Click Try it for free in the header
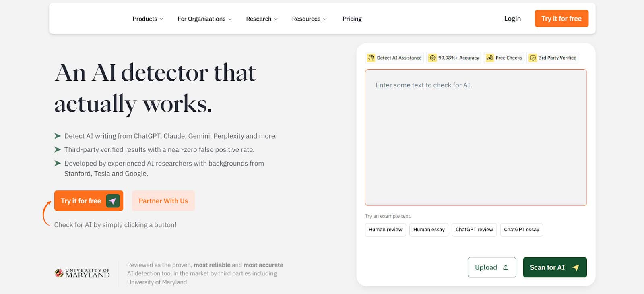644x294 pixels. coord(561,18)
